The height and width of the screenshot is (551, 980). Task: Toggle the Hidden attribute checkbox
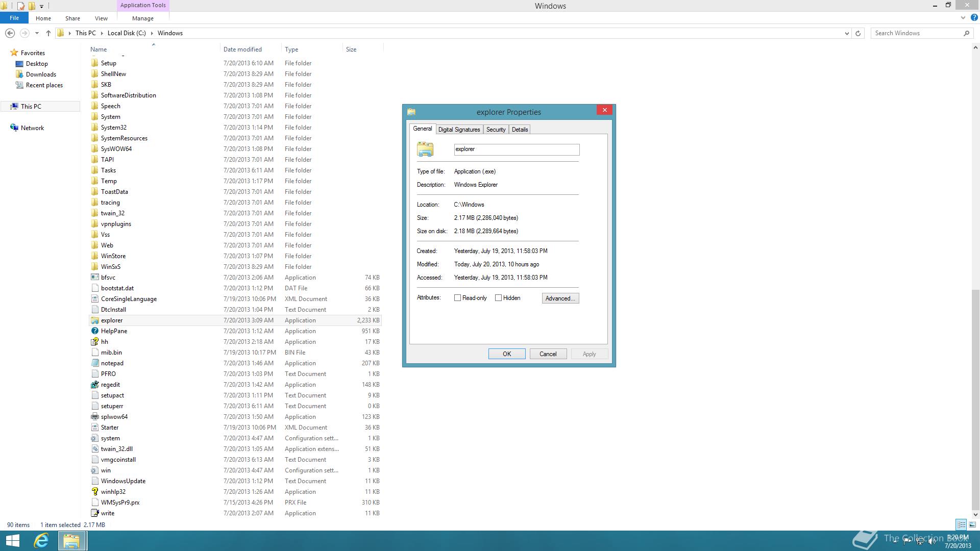point(498,298)
